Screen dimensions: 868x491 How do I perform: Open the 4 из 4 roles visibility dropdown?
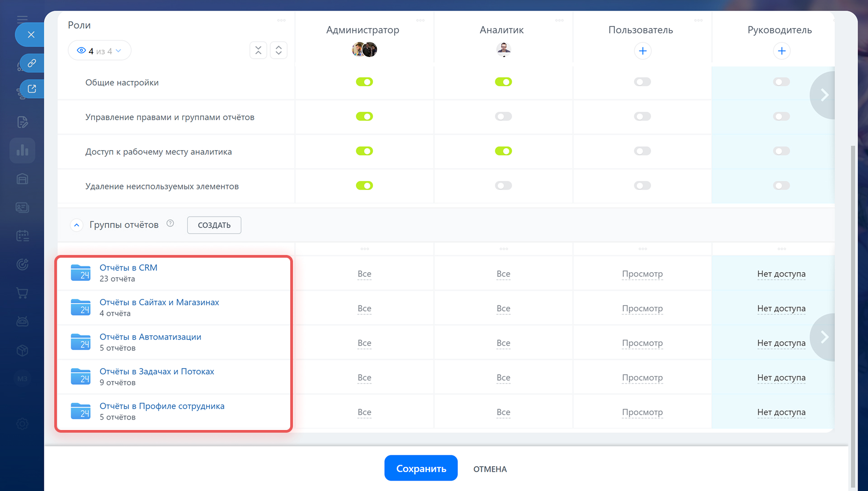(99, 51)
